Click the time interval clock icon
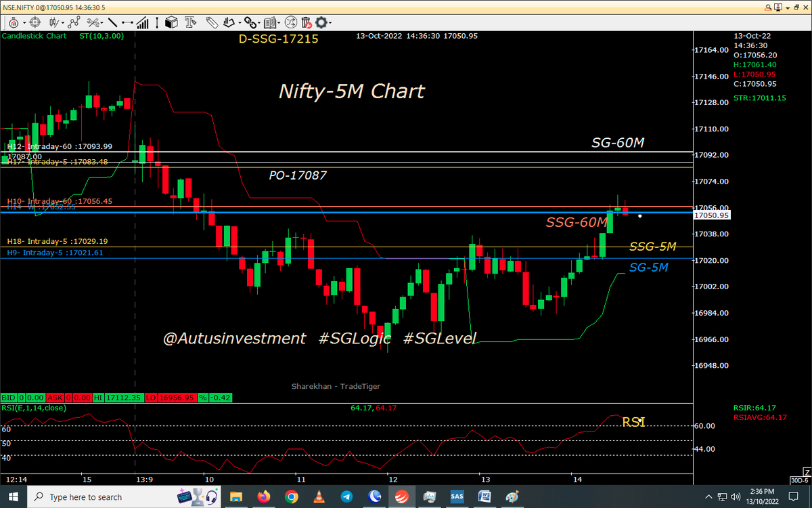 point(13,22)
